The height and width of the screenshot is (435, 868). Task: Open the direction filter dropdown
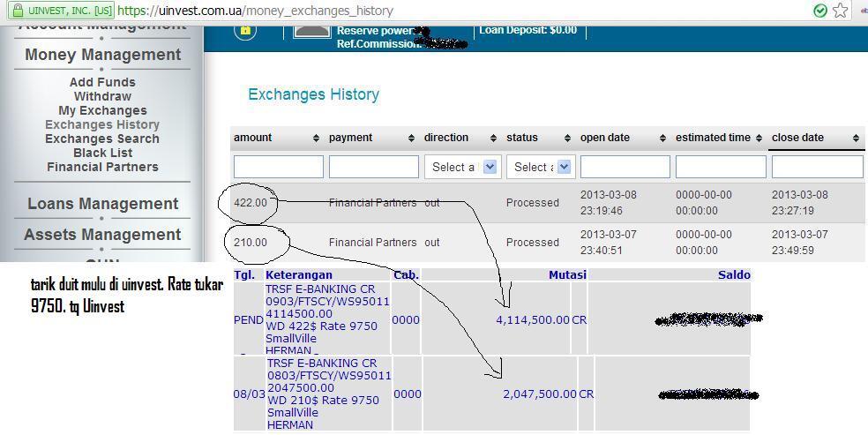pos(463,167)
